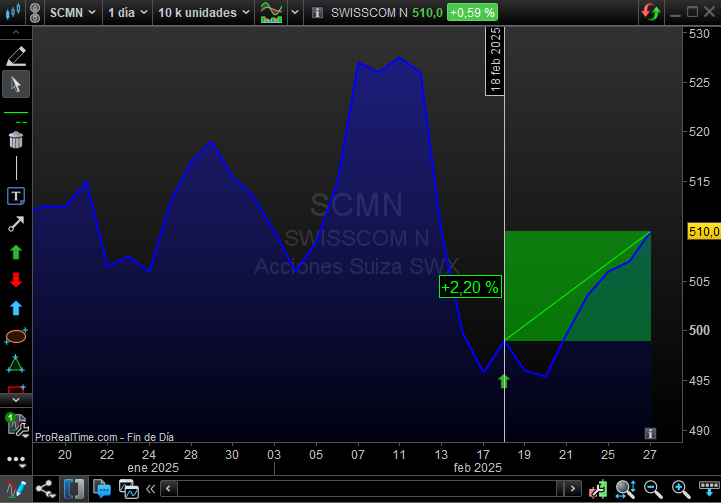This screenshot has height=503, width=721.
Task: Click the 510,0 price in title bar
Action: pyautogui.click(x=427, y=12)
